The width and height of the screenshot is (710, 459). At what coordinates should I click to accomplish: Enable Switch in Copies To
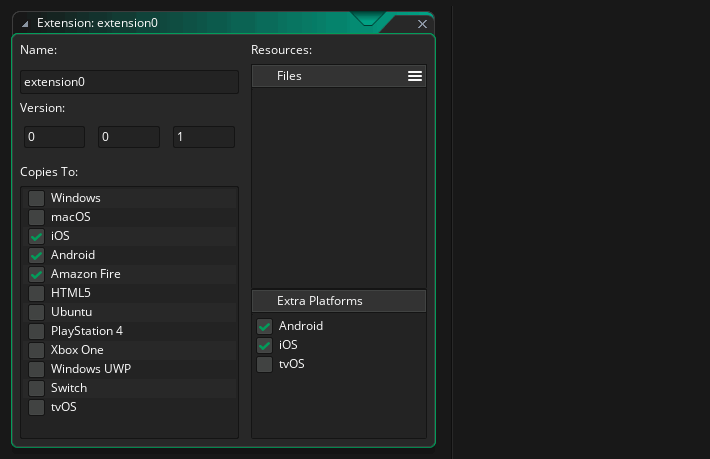click(36, 388)
